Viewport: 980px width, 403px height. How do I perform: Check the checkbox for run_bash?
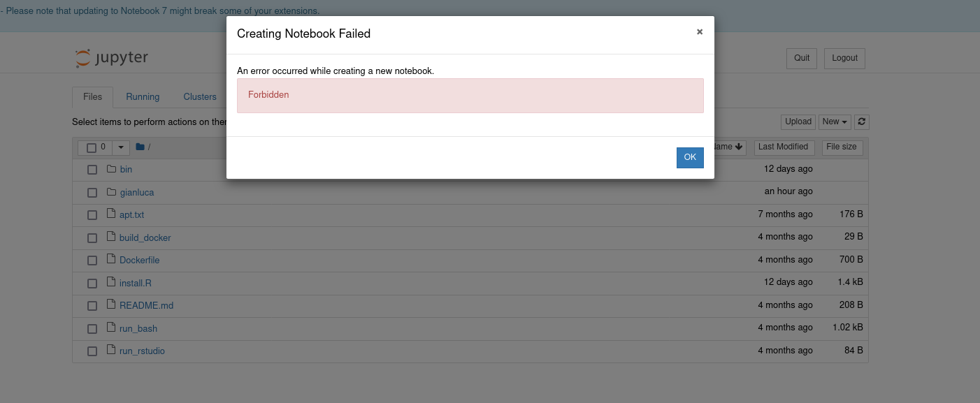point(92,328)
